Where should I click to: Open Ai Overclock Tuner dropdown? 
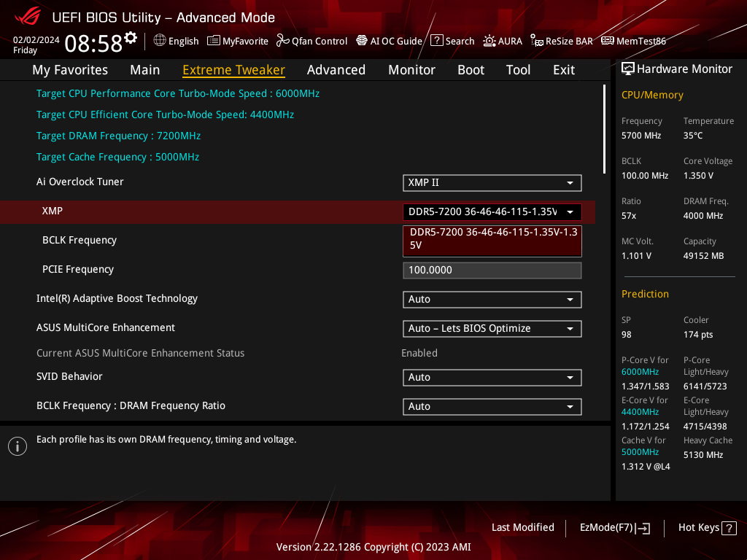point(492,183)
